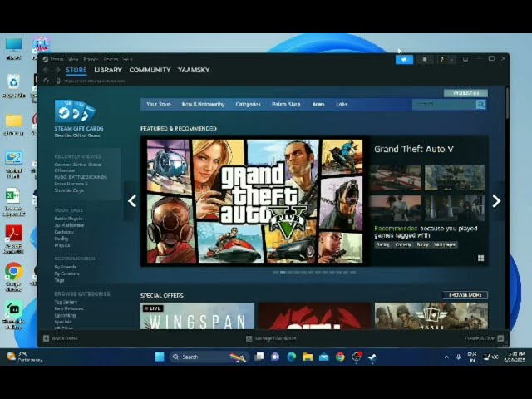Screen dimensions: 532x399
Task: Open the Games menu
Action: pyautogui.click(x=111, y=59)
